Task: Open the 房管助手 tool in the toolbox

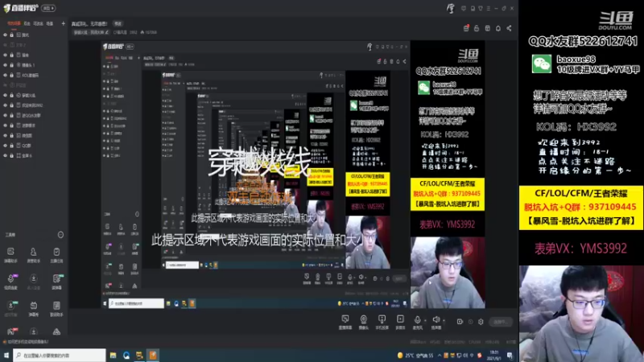Action: (x=33, y=255)
